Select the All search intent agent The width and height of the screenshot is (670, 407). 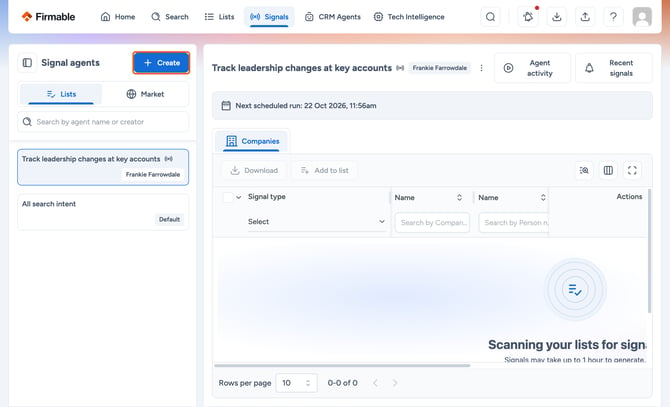click(103, 212)
